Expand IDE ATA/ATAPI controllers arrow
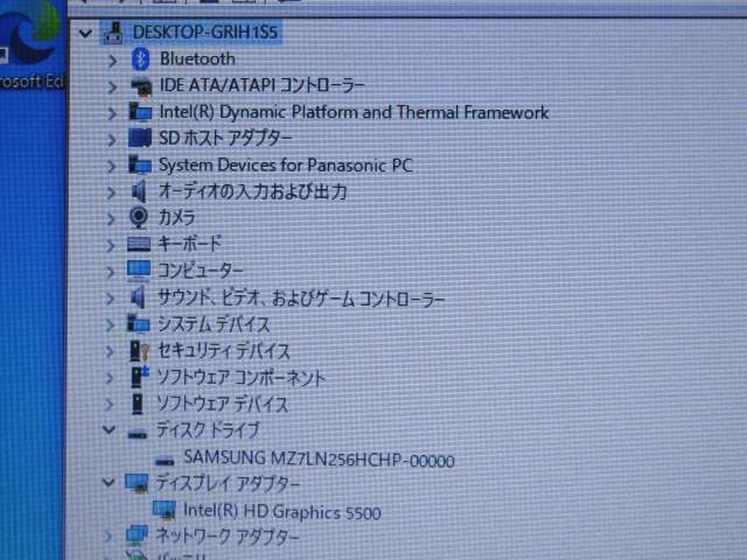 coord(112,87)
